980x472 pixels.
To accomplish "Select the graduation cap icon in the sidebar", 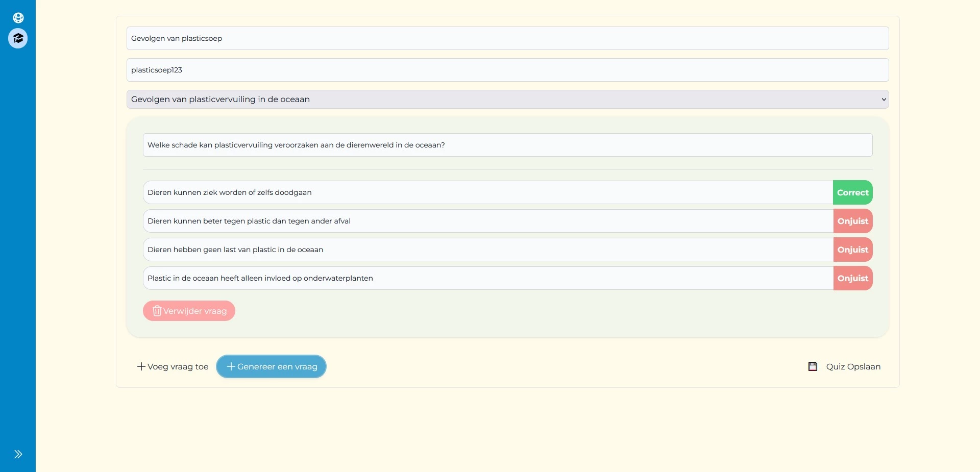I will pyautogui.click(x=18, y=38).
